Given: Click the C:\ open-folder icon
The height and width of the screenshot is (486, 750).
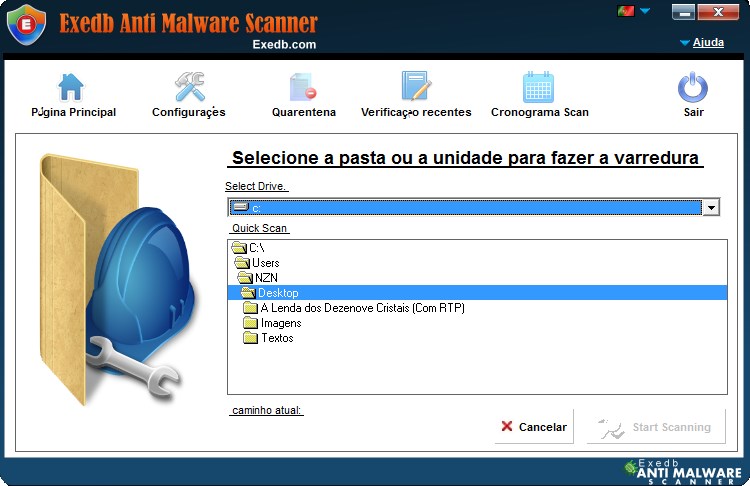Looking at the screenshot, I should tap(239, 248).
